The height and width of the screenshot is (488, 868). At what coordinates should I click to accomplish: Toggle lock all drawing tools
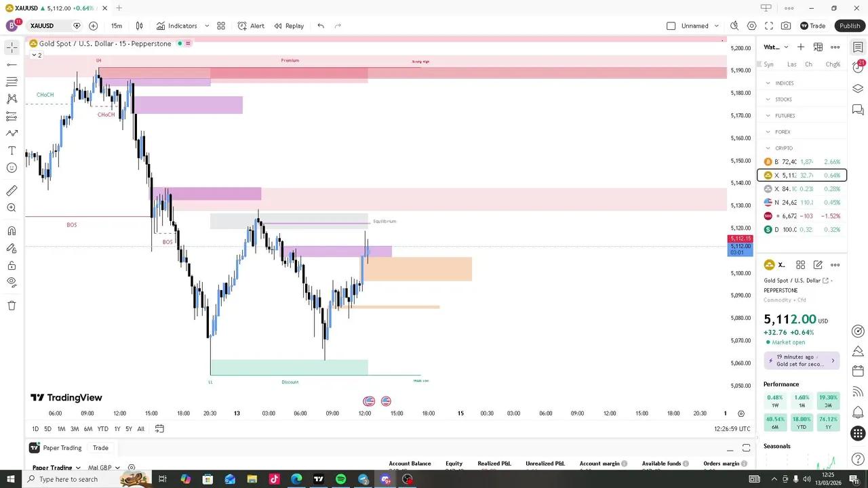(12, 265)
